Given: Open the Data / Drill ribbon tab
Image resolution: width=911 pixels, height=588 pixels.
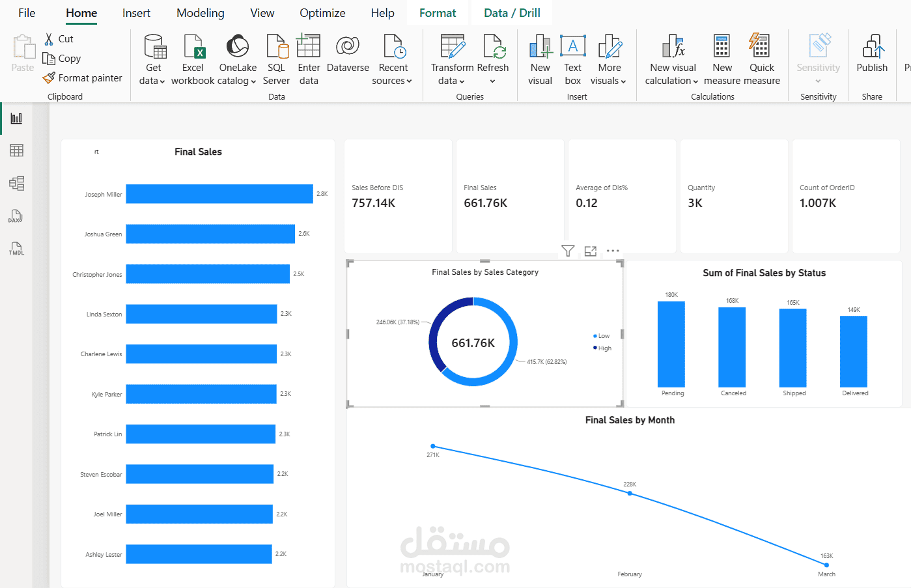Looking at the screenshot, I should 512,13.
